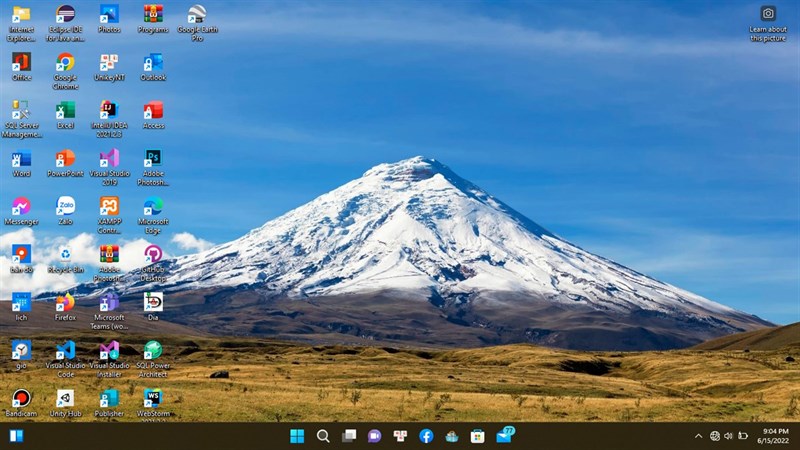The image size is (800, 450).
Task: Select the Outlook desktop icon
Action: click(153, 67)
